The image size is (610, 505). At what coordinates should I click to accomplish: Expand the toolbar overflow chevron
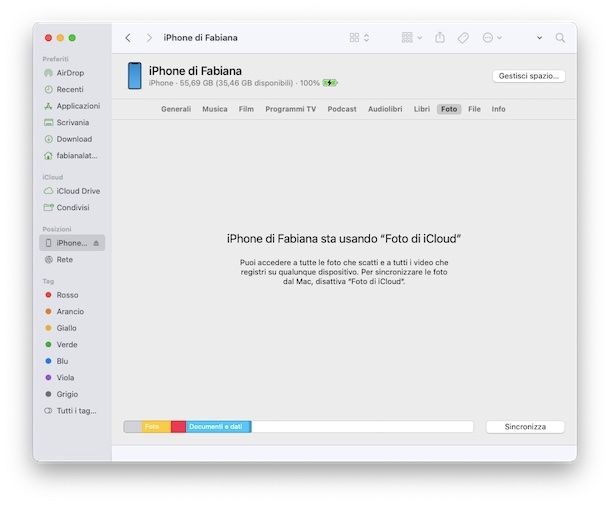coord(539,38)
